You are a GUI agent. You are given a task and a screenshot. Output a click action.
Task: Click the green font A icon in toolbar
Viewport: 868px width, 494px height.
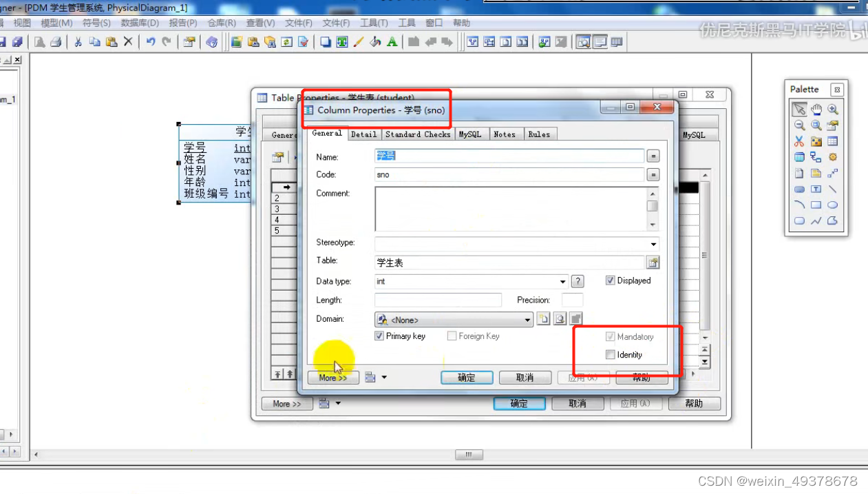click(392, 42)
